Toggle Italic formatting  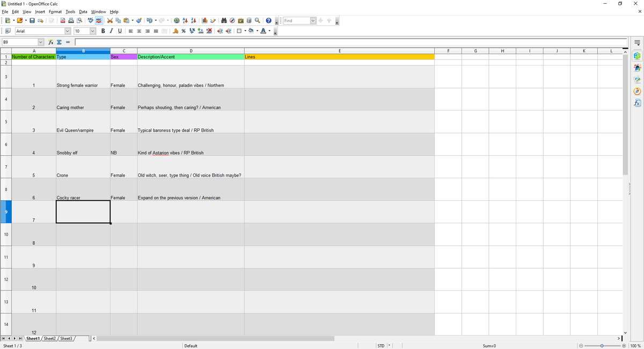111,31
